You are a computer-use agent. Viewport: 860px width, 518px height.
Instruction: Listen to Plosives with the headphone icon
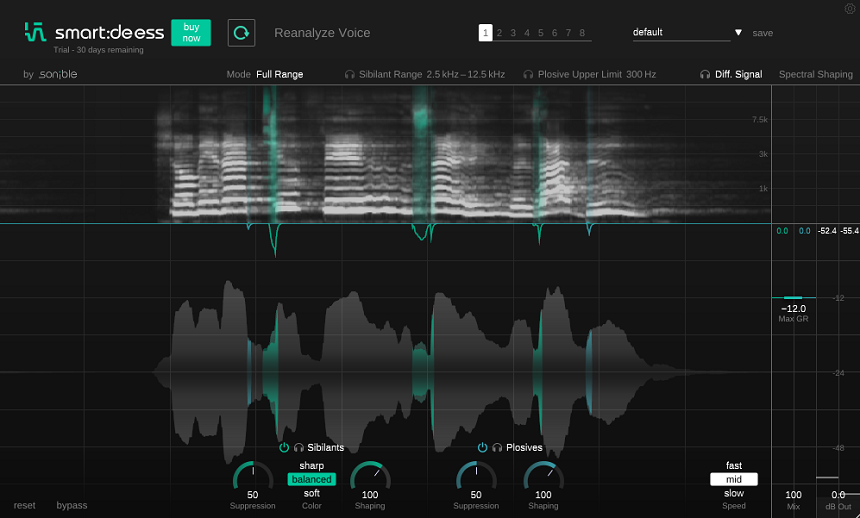coord(497,447)
